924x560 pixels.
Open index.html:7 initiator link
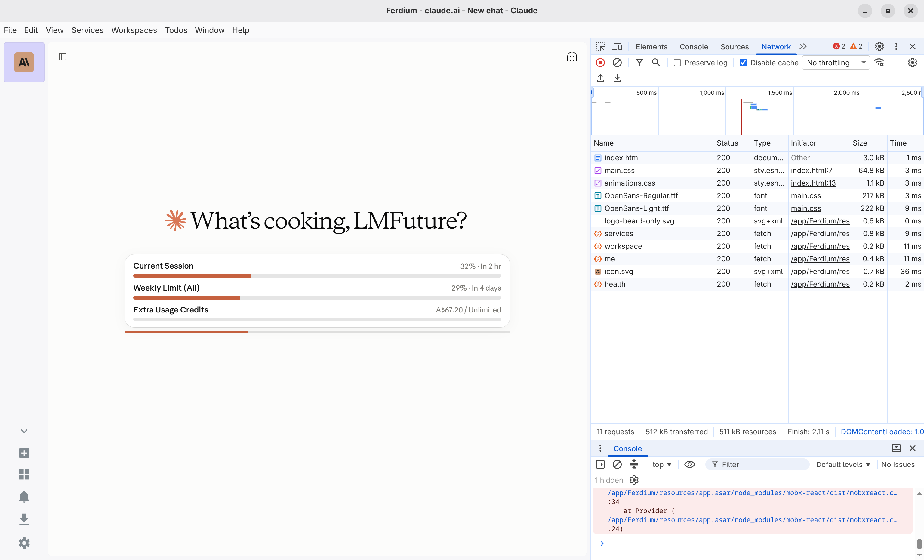click(812, 171)
